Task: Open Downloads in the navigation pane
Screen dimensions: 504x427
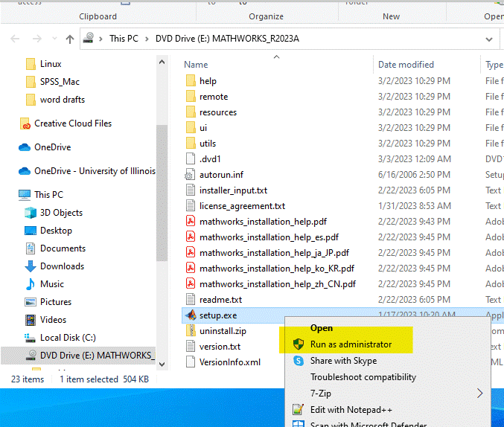Action: [54, 266]
